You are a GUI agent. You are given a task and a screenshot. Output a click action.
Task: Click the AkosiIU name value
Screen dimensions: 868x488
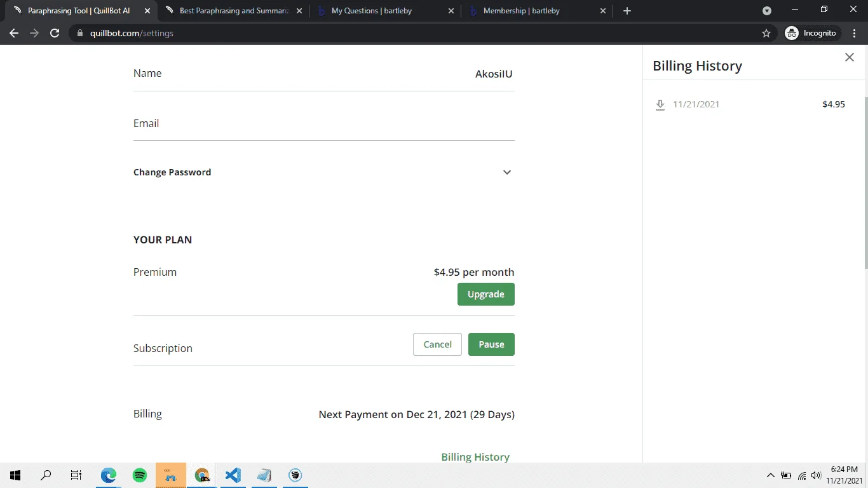[494, 74]
